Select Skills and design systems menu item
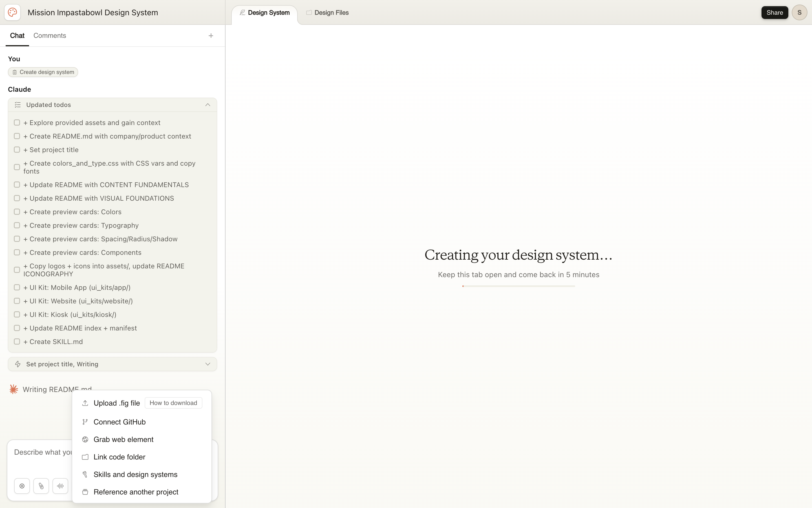This screenshot has width=812, height=508. pos(142,474)
